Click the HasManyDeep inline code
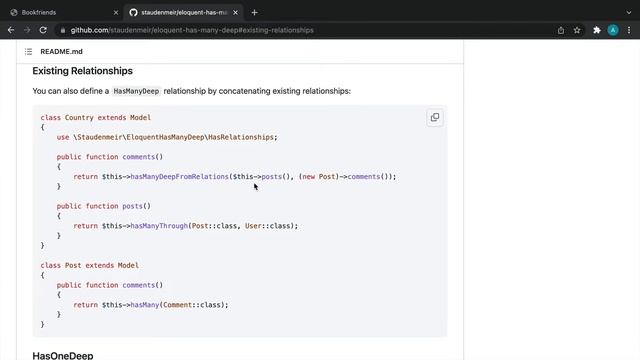The image size is (640, 360). [136, 91]
